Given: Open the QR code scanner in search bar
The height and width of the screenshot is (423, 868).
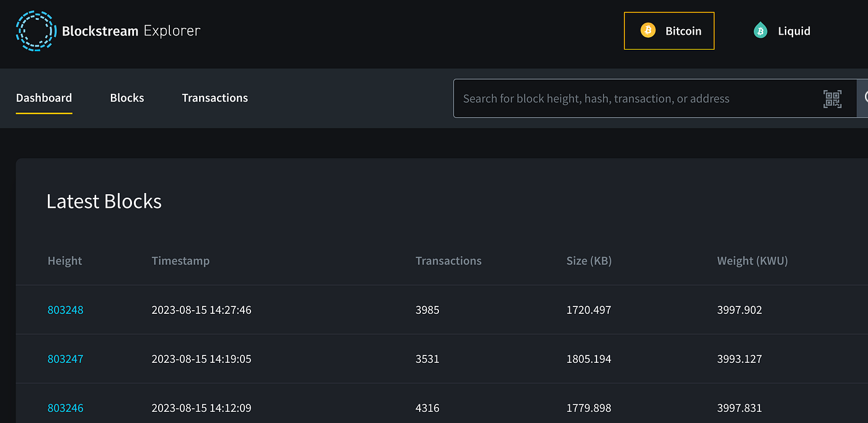Looking at the screenshot, I should (x=833, y=98).
